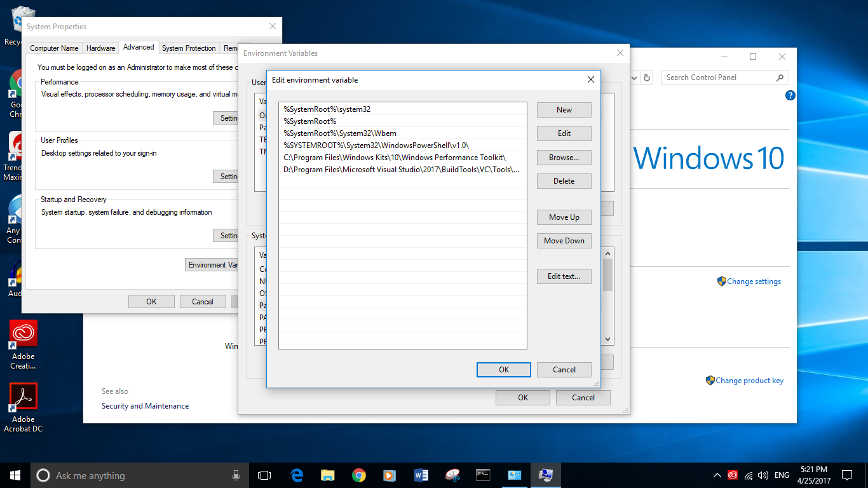Show hidden icons in the system tray
This screenshot has height=488, width=868.
(x=717, y=475)
